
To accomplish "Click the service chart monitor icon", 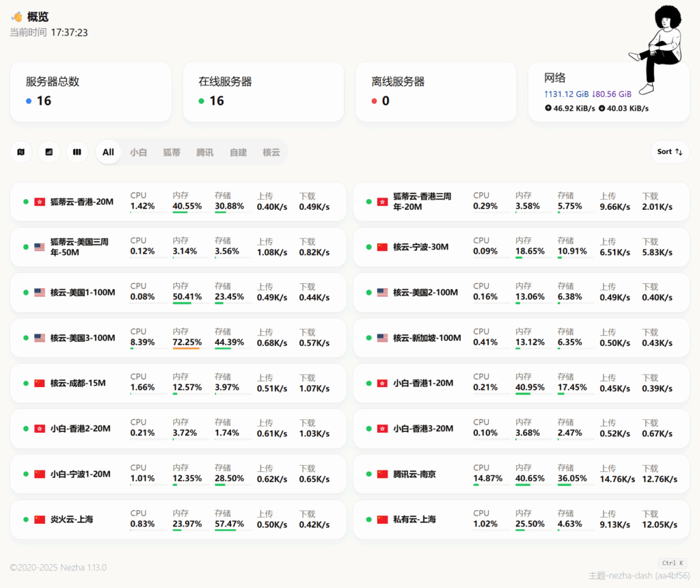I will (49, 152).
